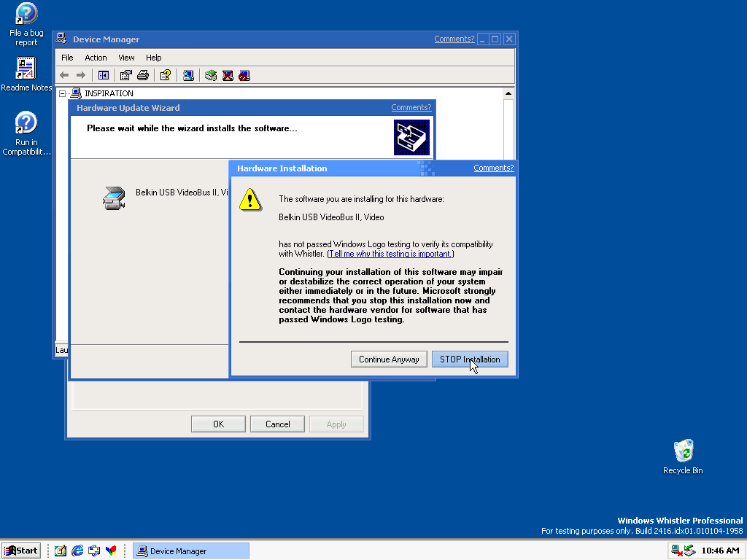Viewport: 747px width, 560px height.
Task: Collapse the INSPIRATION tree node
Action: coord(63,93)
